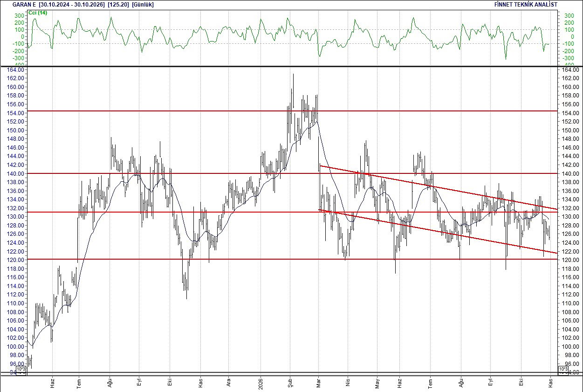Screen dimensions: 583x392
Task: Click 96.00 on the right price axis
Action: click(572, 364)
